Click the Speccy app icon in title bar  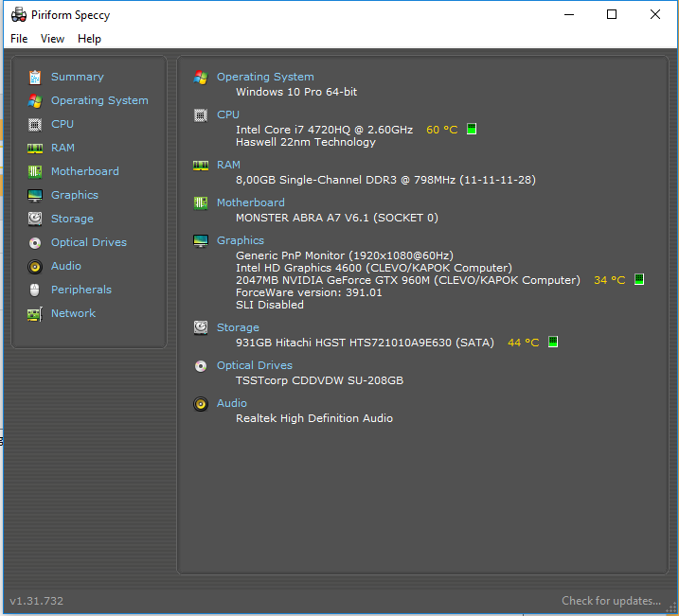pos(19,15)
